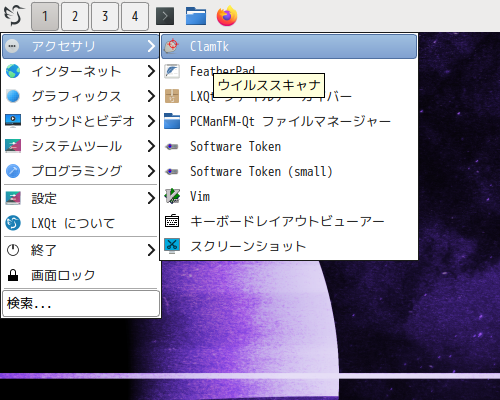500x400 pixels.
Task: Expand the プログラミング submenu arrow
Action: point(151,171)
